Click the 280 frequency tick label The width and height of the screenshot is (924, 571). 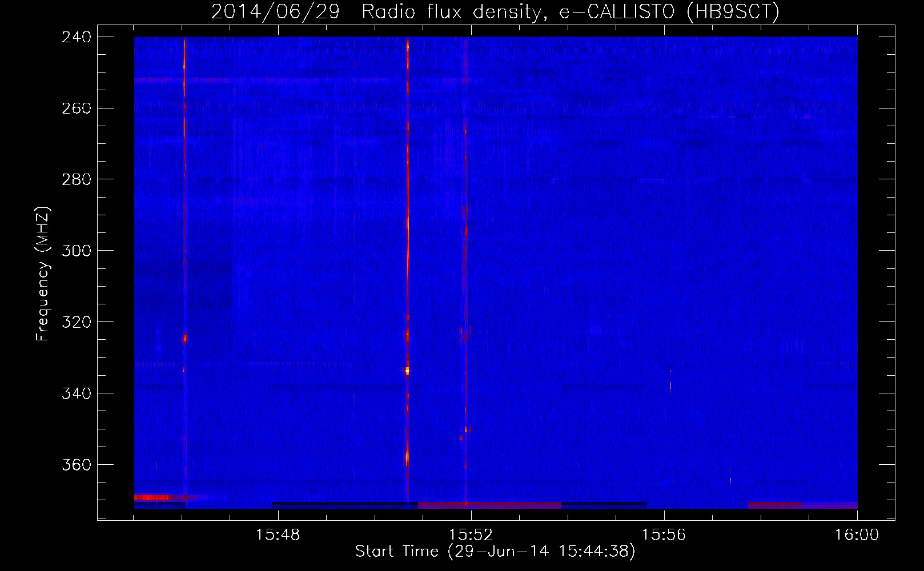coord(77,180)
